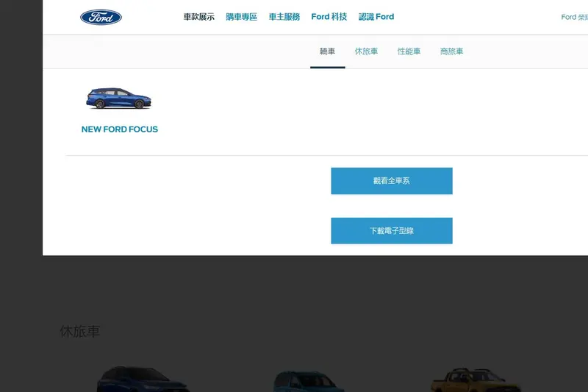Open the 車主服務 menu
Image resolution: width=588 pixels, height=392 pixels.
(x=284, y=17)
